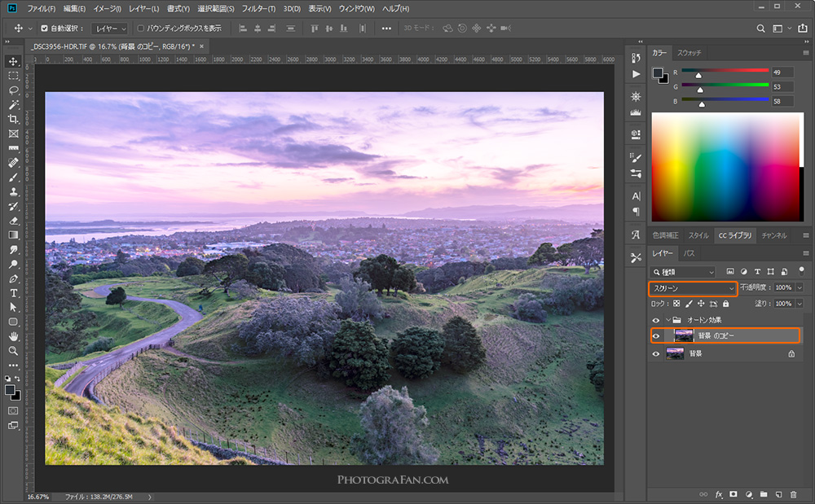Select the Rectangular Marquee tool
This screenshot has width=815, height=504.
14,76
